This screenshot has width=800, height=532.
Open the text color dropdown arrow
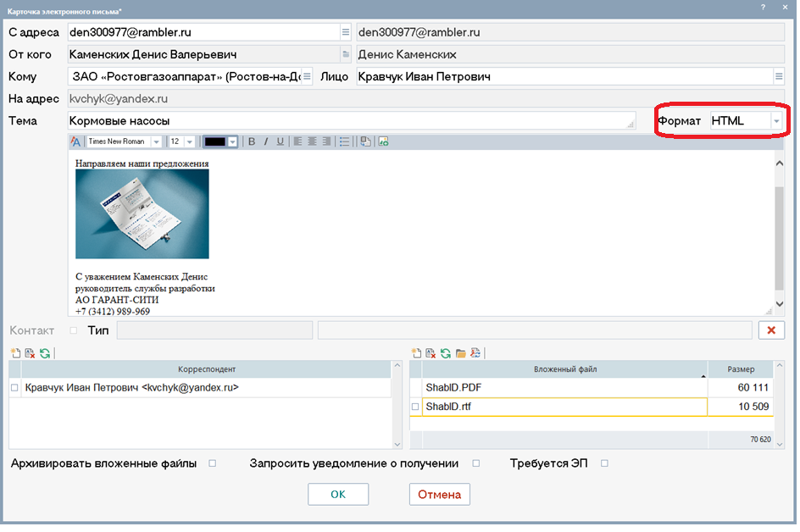point(233,141)
